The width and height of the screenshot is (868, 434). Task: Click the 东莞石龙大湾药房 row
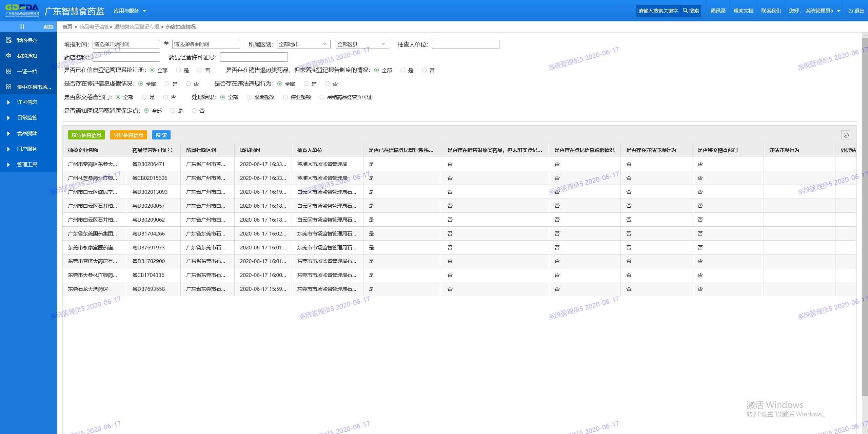[459, 289]
